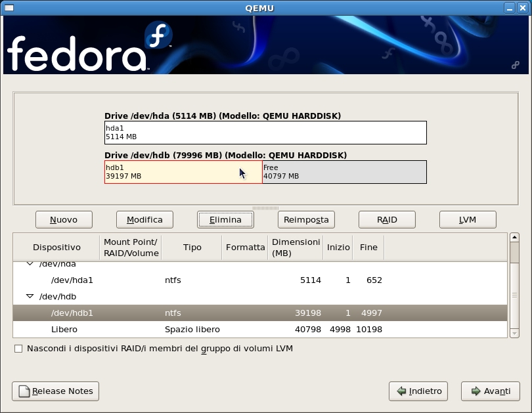
Task: Click the Fedora logo bubble icon
Action: coord(158,35)
